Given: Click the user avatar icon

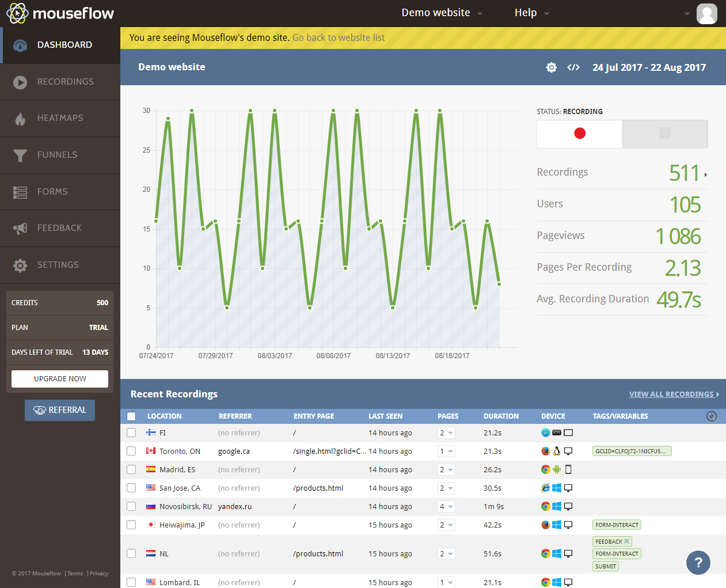Looking at the screenshot, I should (x=706, y=13).
